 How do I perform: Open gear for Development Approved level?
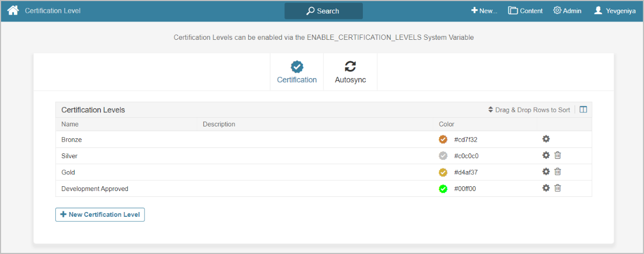coord(546,188)
